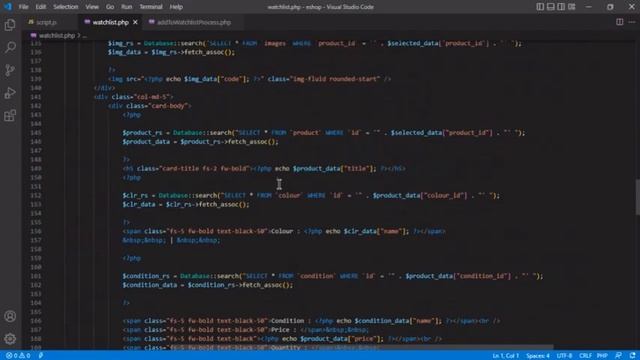This screenshot has height=360, width=640.
Task: Open errors and warnings in status bar
Action: (x=18, y=356)
